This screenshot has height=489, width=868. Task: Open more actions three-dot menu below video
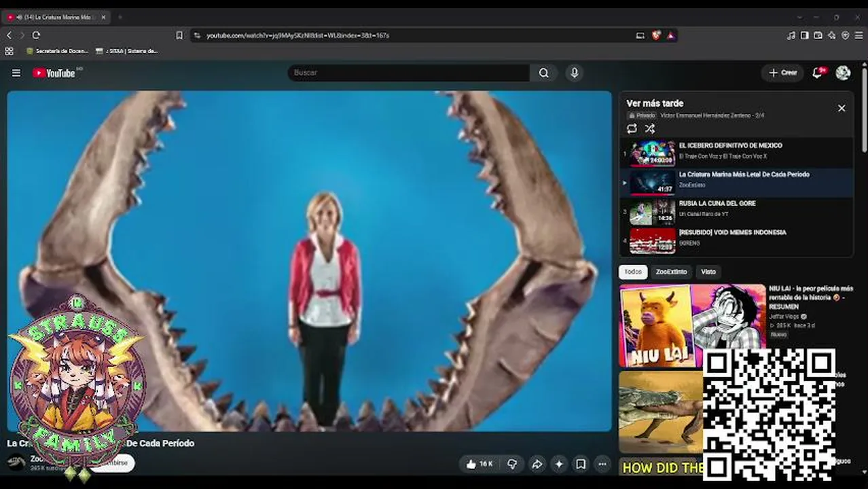tap(602, 464)
